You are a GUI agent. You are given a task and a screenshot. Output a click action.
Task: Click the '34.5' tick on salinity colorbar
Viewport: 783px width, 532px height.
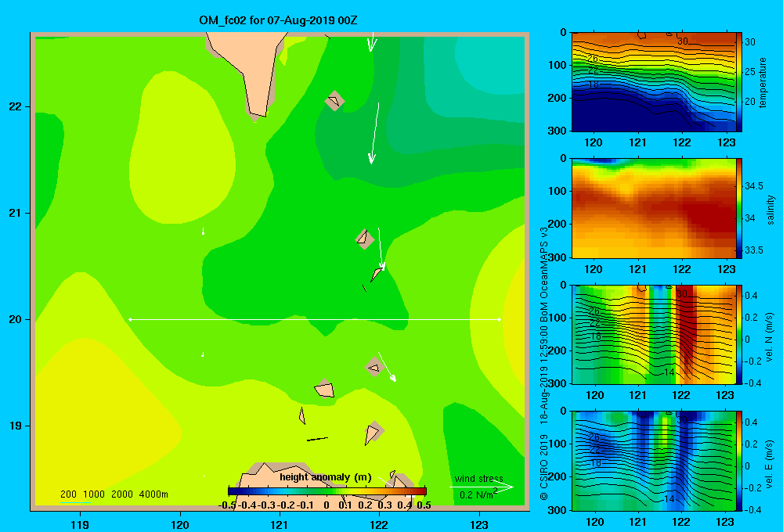[753, 186]
